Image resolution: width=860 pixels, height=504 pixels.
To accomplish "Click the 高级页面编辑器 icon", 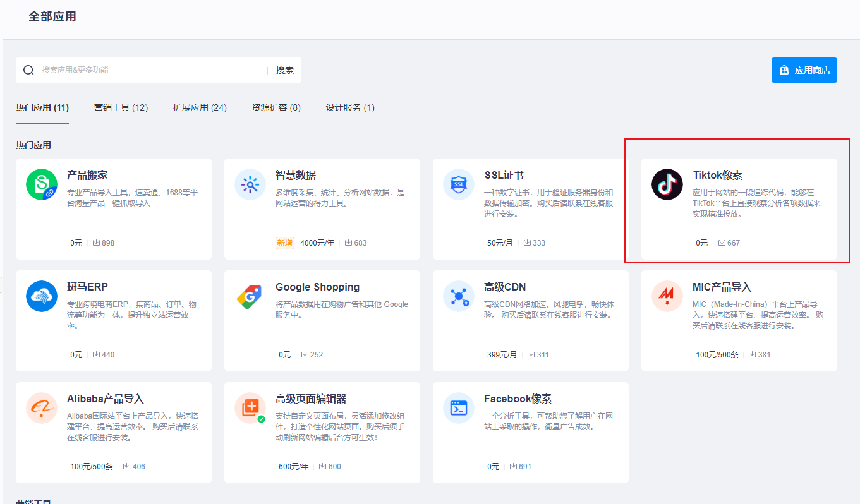I will [250, 408].
